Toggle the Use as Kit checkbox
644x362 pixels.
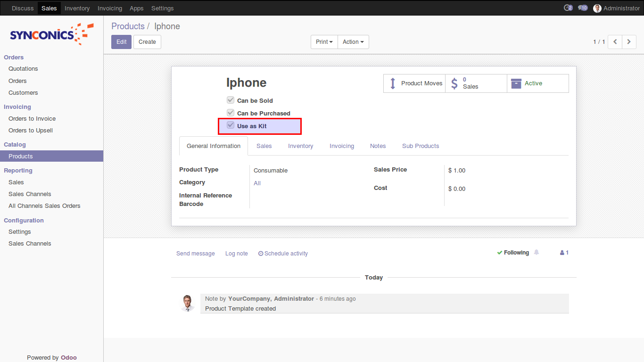[x=231, y=125]
